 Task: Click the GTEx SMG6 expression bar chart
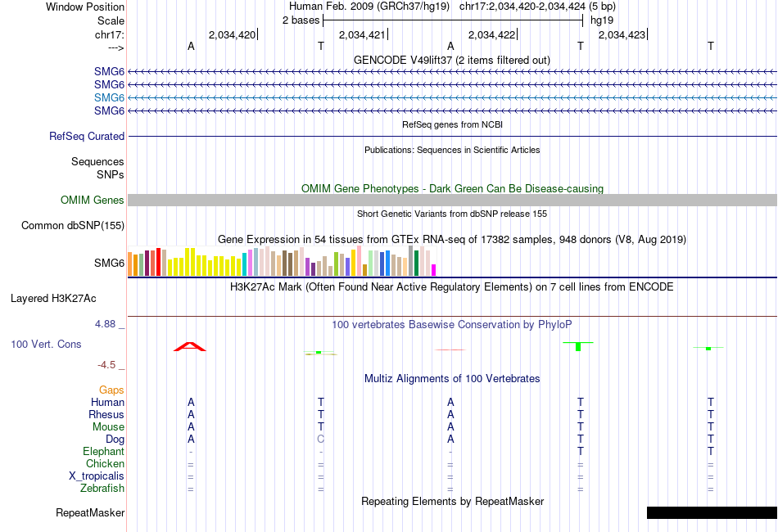click(282, 261)
